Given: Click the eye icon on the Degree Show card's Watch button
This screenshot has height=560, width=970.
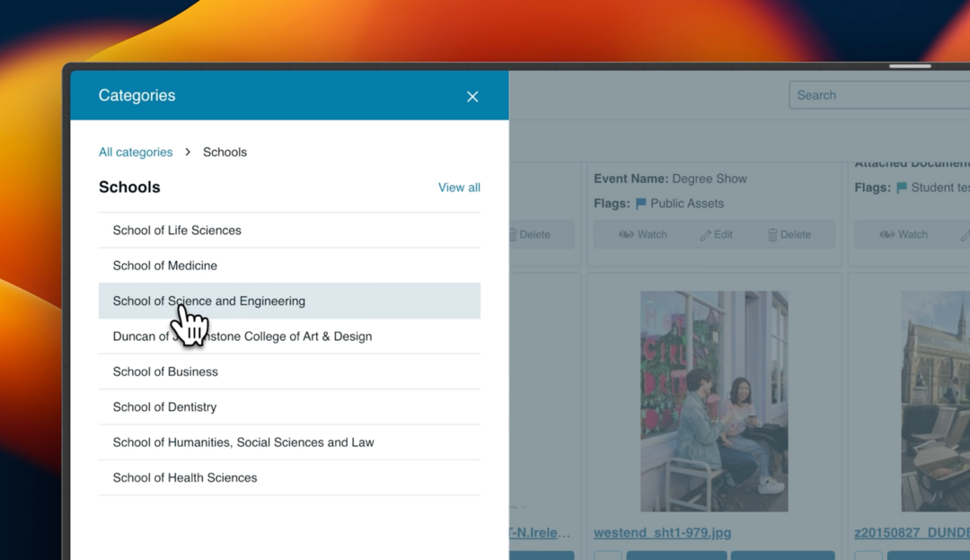Looking at the screenshot, I should (x=627, y=235).
